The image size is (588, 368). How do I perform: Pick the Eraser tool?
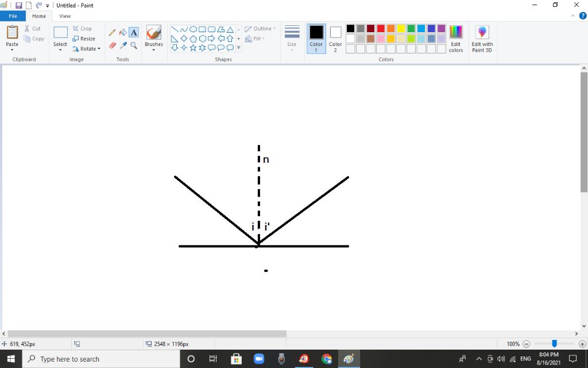tap(112, 45)
